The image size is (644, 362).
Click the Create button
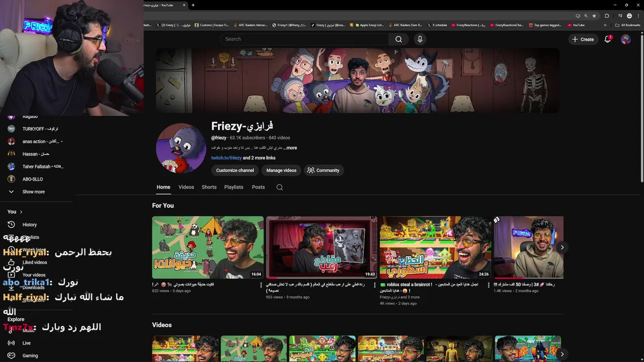583,39
